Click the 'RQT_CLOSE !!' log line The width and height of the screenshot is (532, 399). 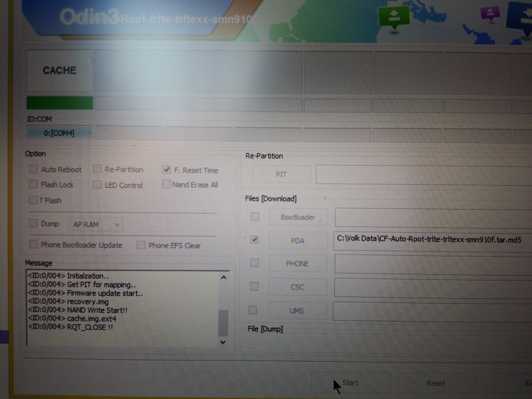(70, 327)
